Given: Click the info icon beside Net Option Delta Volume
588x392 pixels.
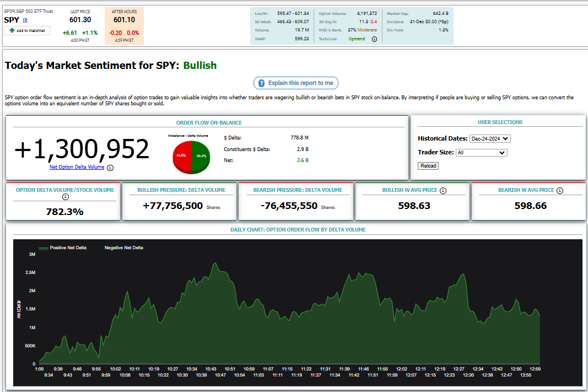Looking at the screenshot, I should 110,168.
